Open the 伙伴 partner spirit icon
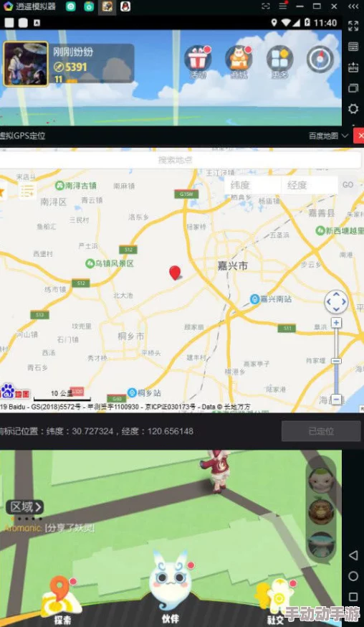The height and width of the screenshot is (627, 364). pos(171,588)
